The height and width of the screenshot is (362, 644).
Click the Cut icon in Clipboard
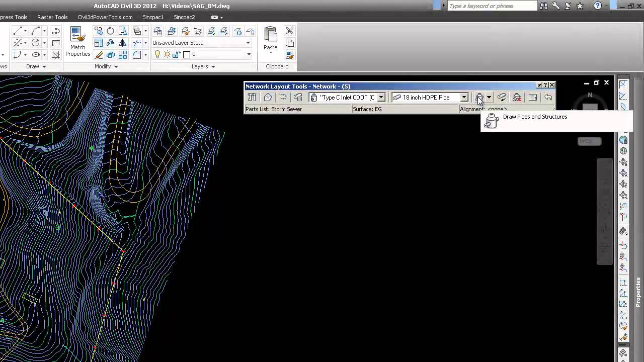click(x=290, y=31)
